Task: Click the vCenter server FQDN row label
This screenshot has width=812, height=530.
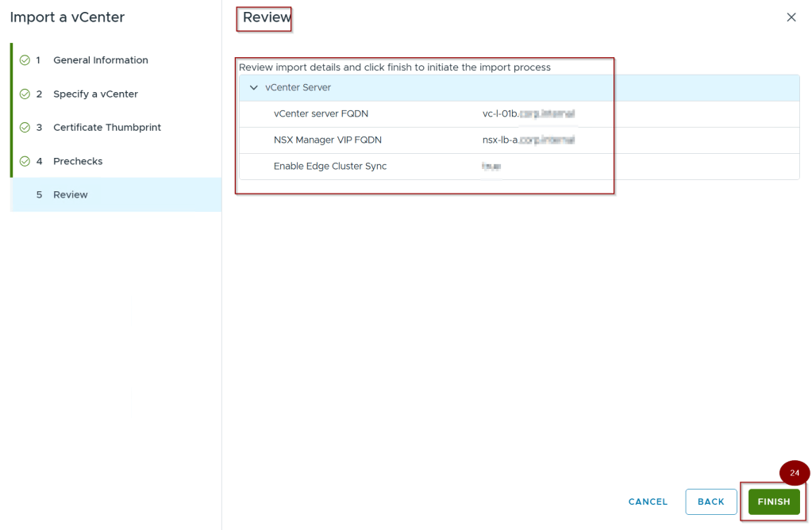Action: click(x=321, y=114)
